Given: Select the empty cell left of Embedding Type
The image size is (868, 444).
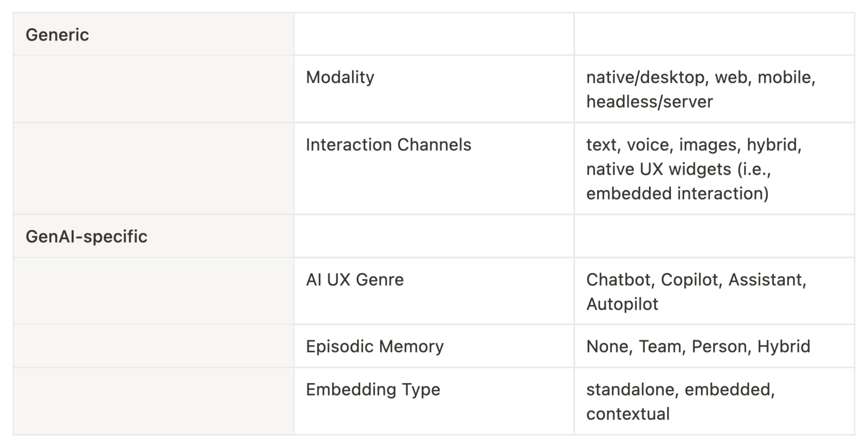Looking at the screenshot, I should pos(153,401).
